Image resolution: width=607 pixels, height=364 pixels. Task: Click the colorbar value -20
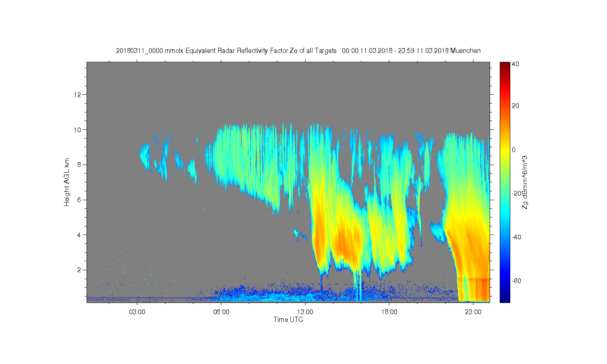click(517, 193)
